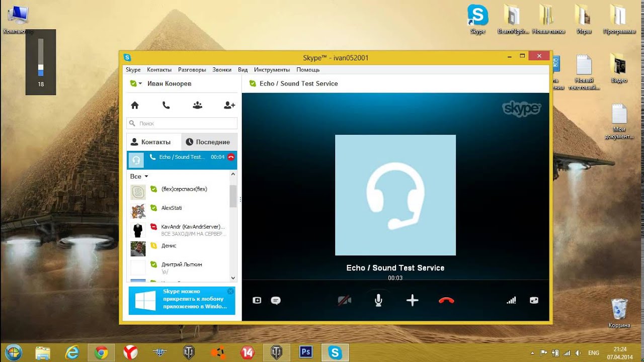Open own status dropdown next to Иван Конорев
This screenshot has width=644, height=362.
[136, 83]
